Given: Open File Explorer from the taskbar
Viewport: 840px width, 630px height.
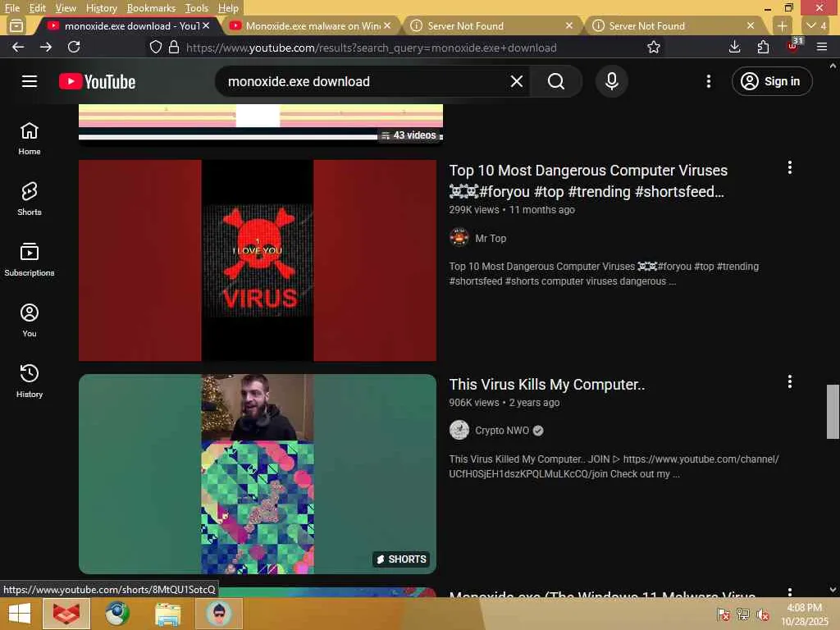Looking at the screenshot, I should (167, 614).
